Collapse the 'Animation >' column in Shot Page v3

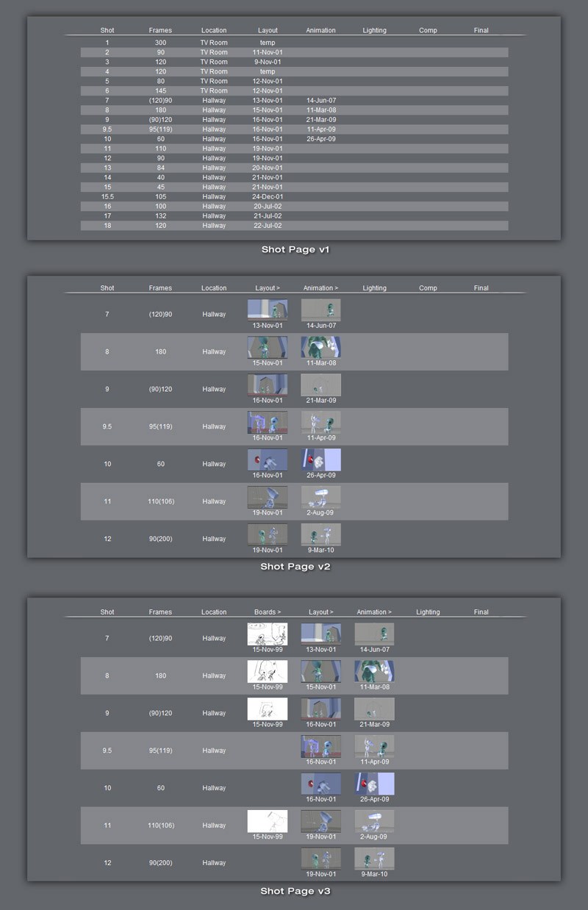point(374,612)
